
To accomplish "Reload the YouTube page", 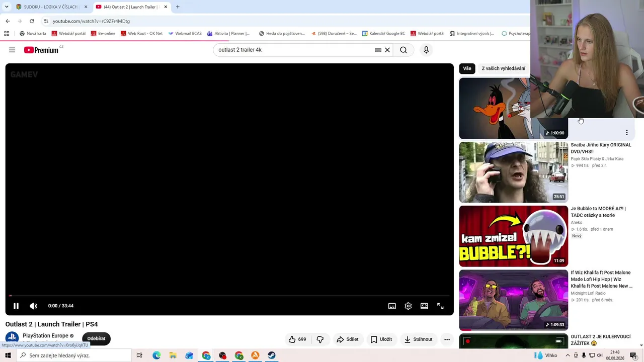I will point(32,21).
